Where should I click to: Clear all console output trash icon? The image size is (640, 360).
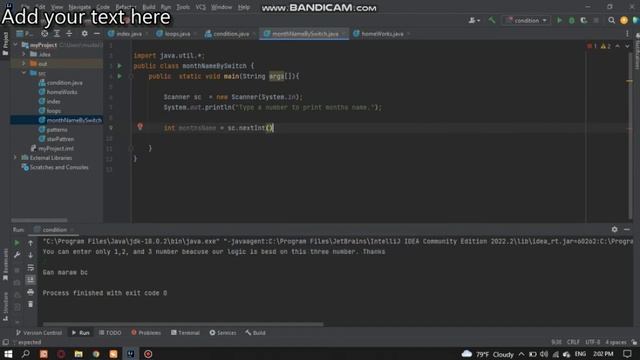(31, 304)
